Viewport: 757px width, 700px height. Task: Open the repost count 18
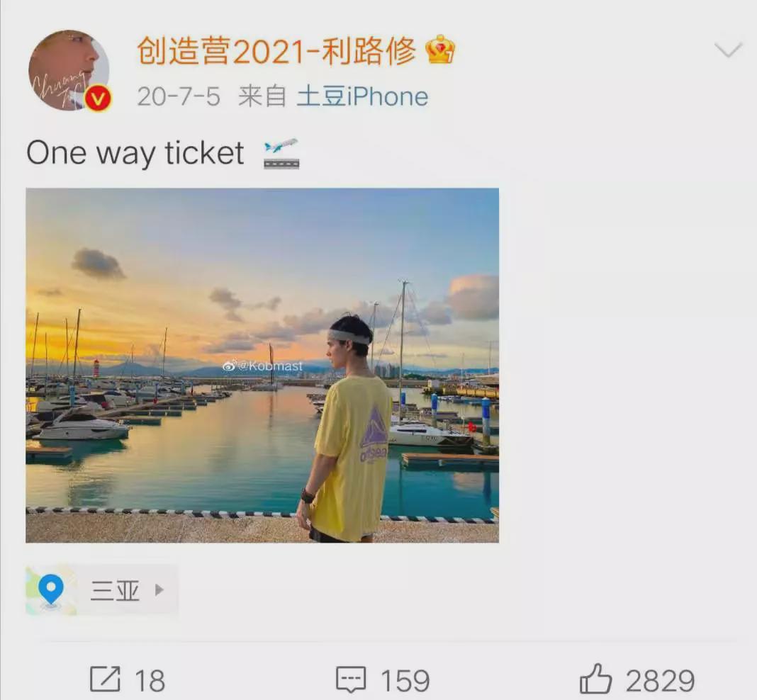(x=150, y=681)
